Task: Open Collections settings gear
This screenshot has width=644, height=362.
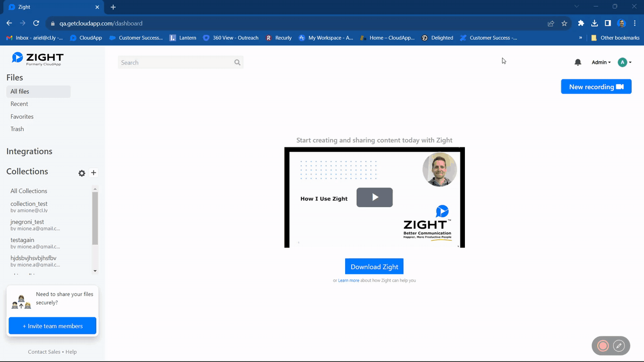Action: click(x=82, y=173)
